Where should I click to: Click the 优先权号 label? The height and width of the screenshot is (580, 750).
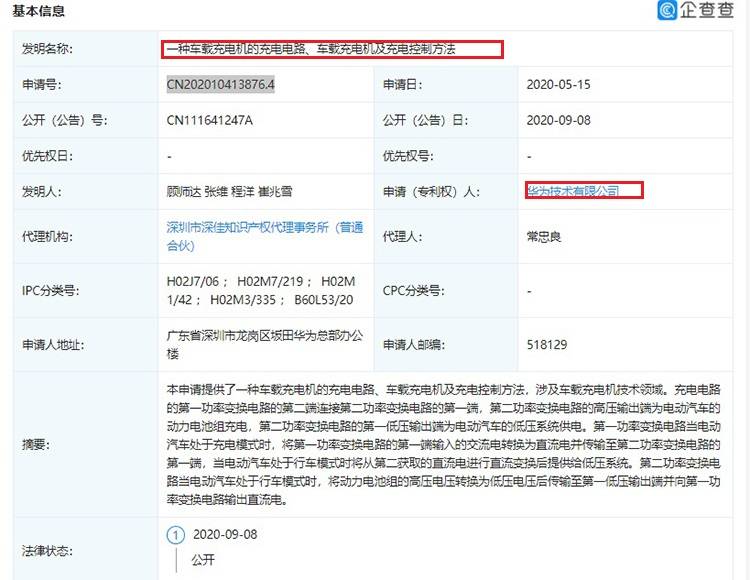pos(408,156)
